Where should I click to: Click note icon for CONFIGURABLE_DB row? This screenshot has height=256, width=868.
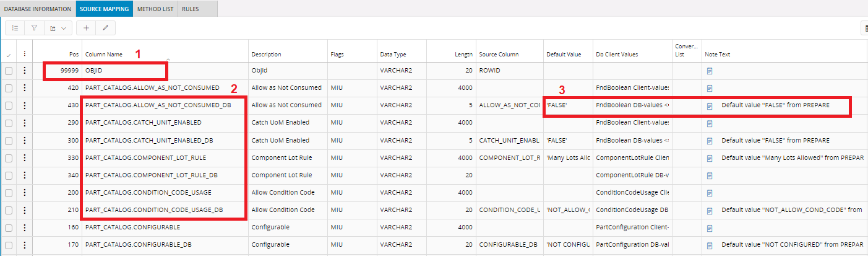click(x=710, y=245)
